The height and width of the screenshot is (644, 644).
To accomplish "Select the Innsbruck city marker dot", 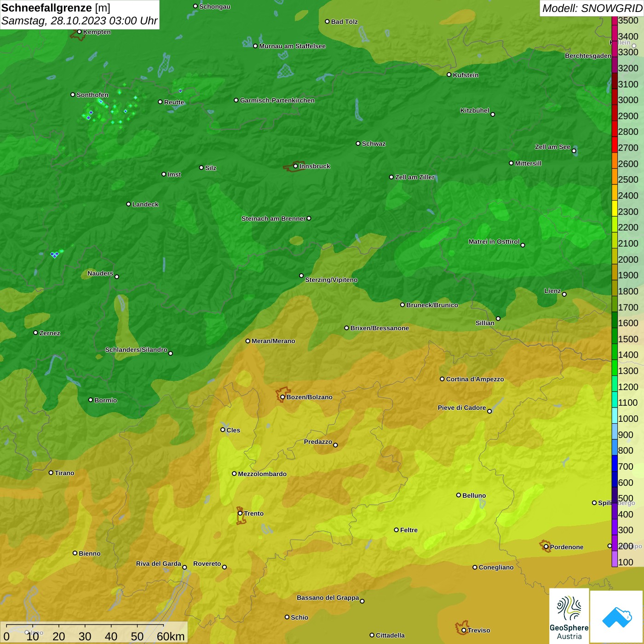I will click(x=296, y=166).
